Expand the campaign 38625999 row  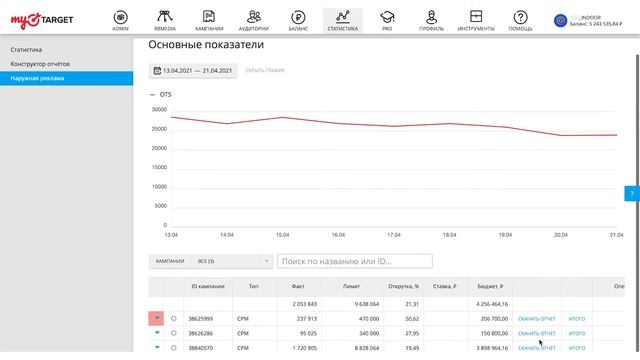[x=156, y=318]
